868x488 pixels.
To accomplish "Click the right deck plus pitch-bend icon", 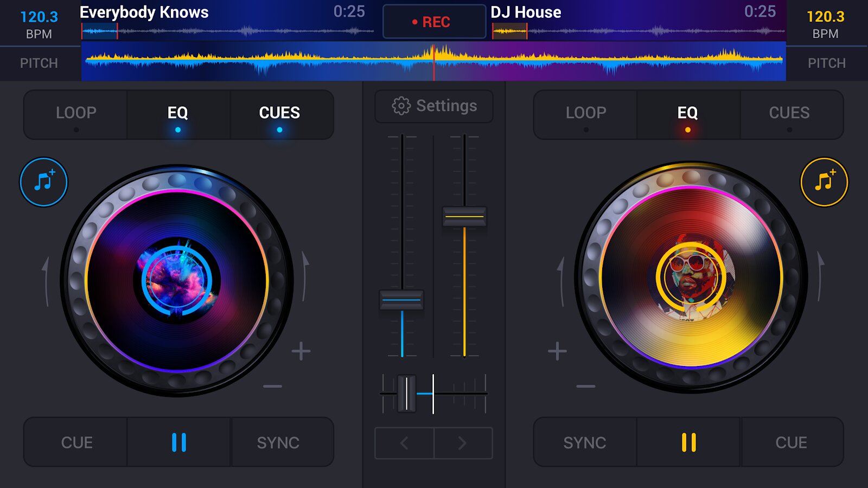I will [x=557, y=351].
